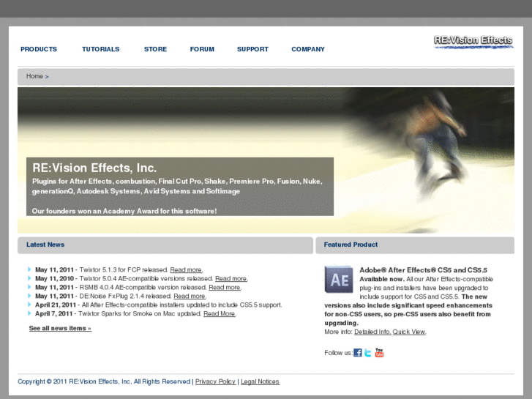
Task: Open the YouTube follow icon
Action: 379,352
